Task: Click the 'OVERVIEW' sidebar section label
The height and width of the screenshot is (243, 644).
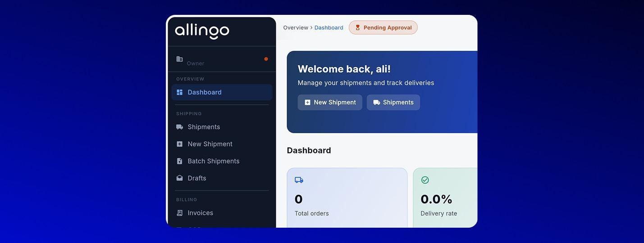Action: [190, 79]
